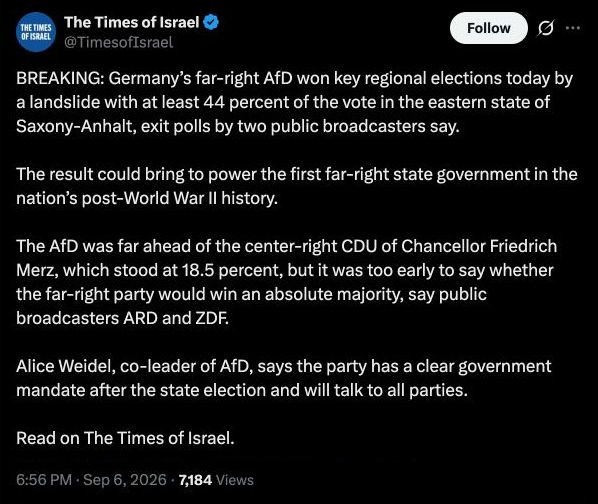Open The Times of Israel profile avatar
Image resolution: width=598 pixels, height=504 pixels.
pos(36,32)
